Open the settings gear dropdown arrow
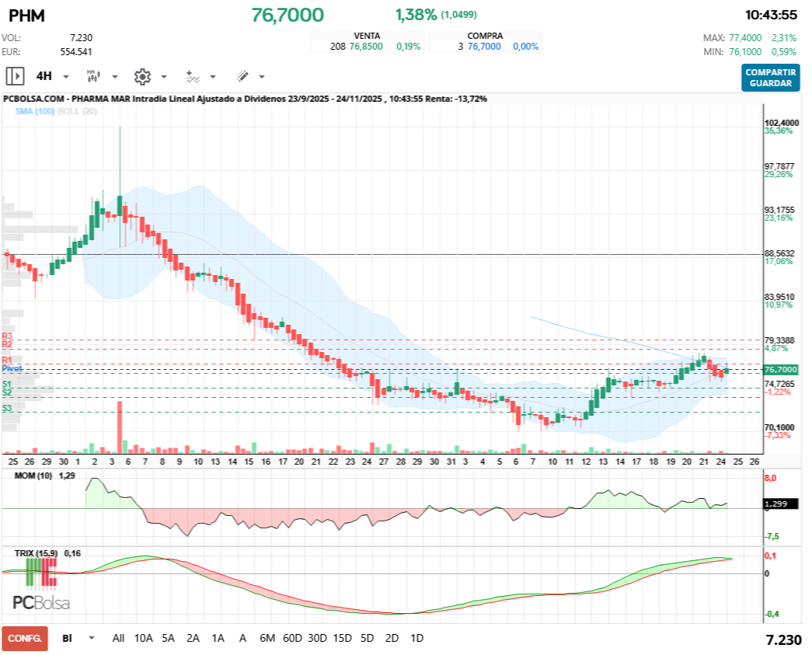 point(163,76)
